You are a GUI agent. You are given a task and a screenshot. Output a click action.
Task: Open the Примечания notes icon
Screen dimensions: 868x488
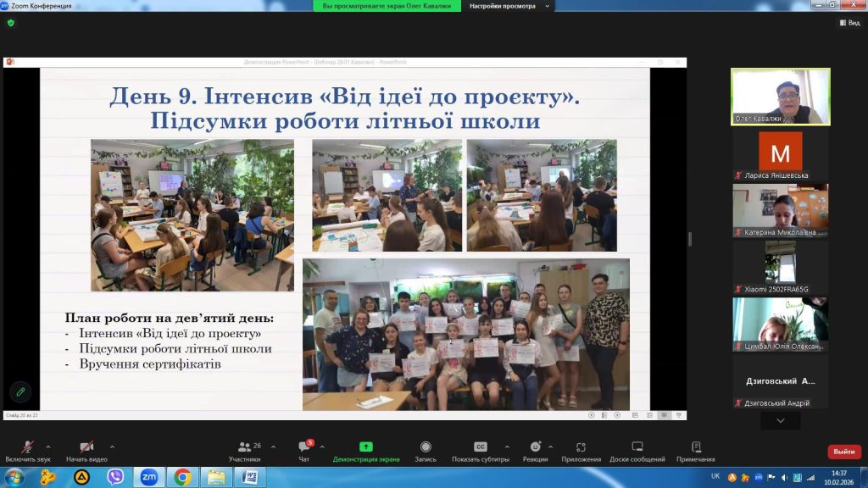coord(695,446)
